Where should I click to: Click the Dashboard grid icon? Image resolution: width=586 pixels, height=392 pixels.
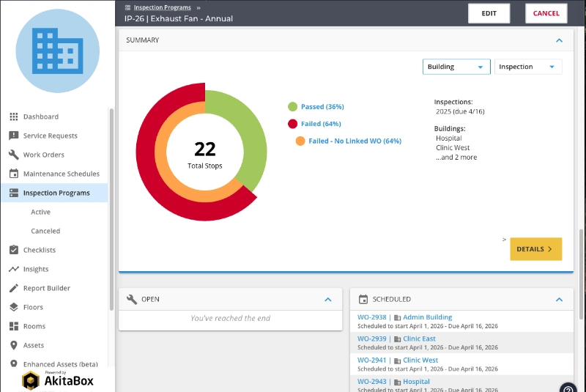tap(14, 117)
